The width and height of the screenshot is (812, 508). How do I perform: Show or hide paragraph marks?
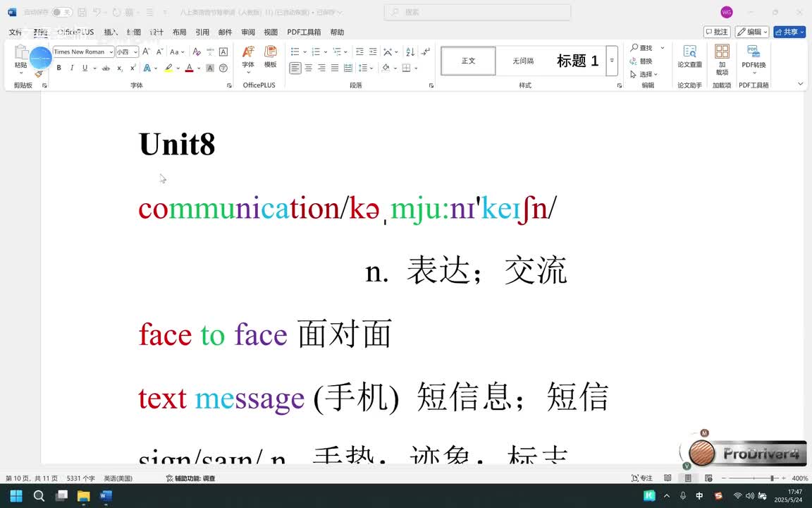[425, 52]
